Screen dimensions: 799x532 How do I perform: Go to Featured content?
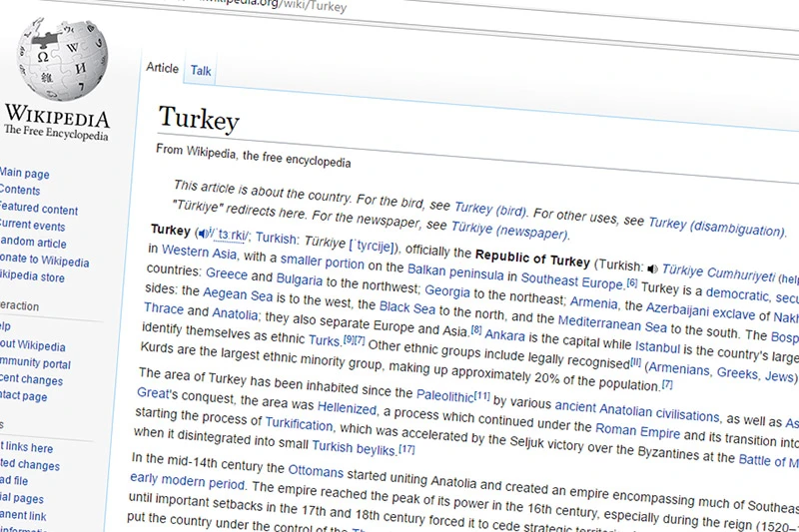click(x=38, y=209)
